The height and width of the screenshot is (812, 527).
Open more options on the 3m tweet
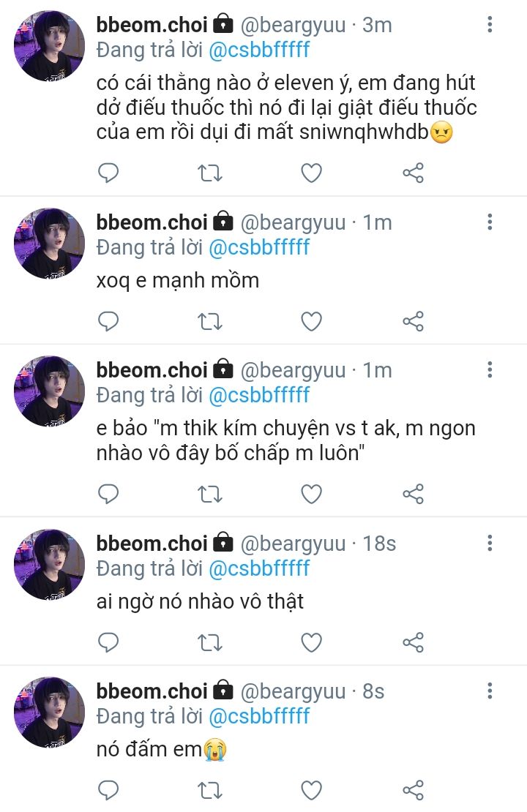[x=490, y=25]
